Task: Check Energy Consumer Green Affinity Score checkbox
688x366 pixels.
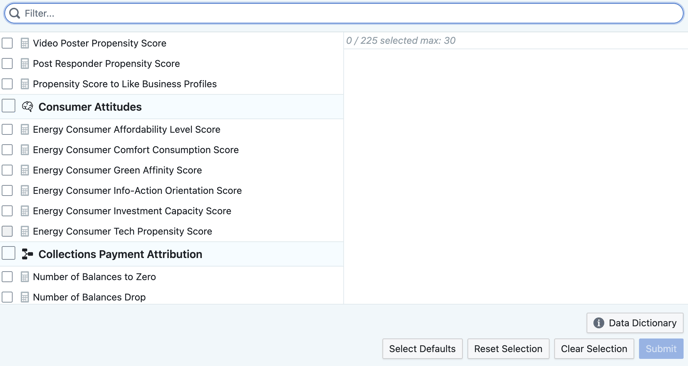Action: click(7, 170)
